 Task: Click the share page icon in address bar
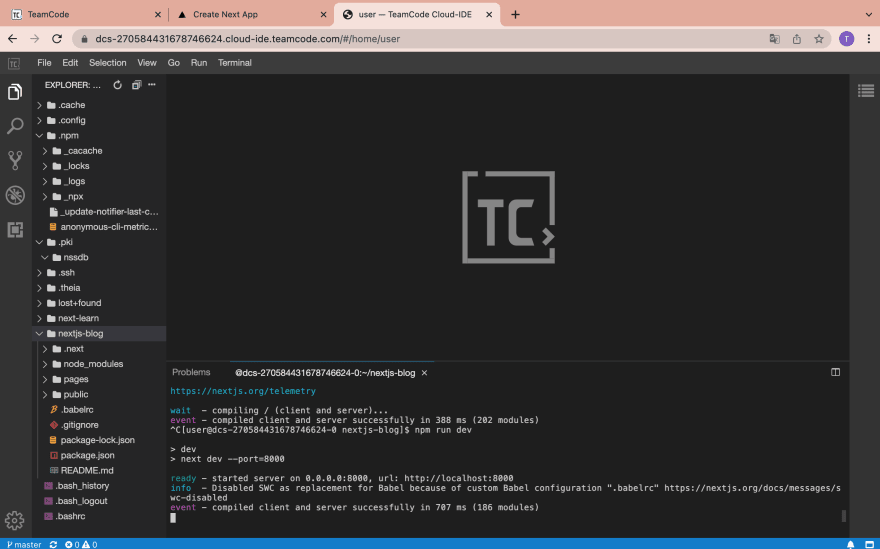[x=796, y=39]
